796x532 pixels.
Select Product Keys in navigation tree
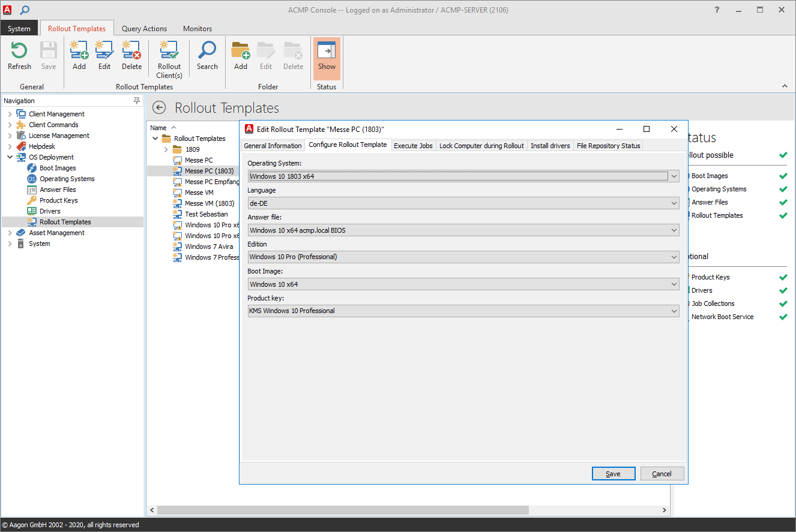[59, 200]
